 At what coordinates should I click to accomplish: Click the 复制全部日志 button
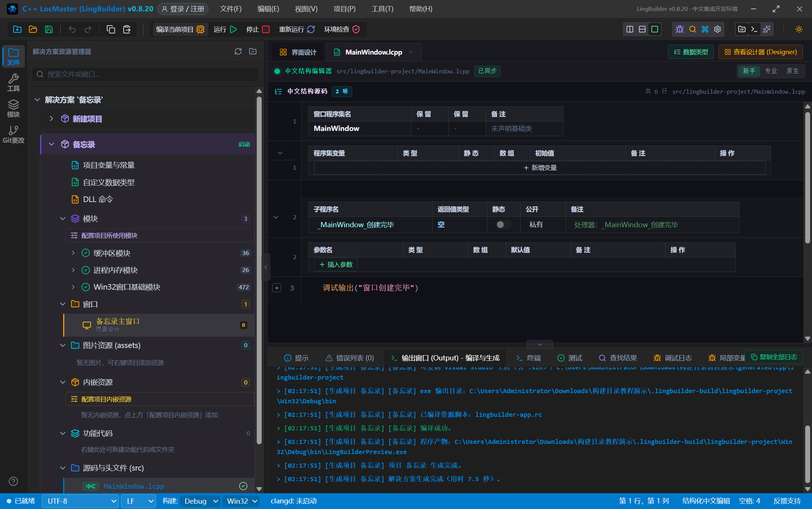[774, 357]
